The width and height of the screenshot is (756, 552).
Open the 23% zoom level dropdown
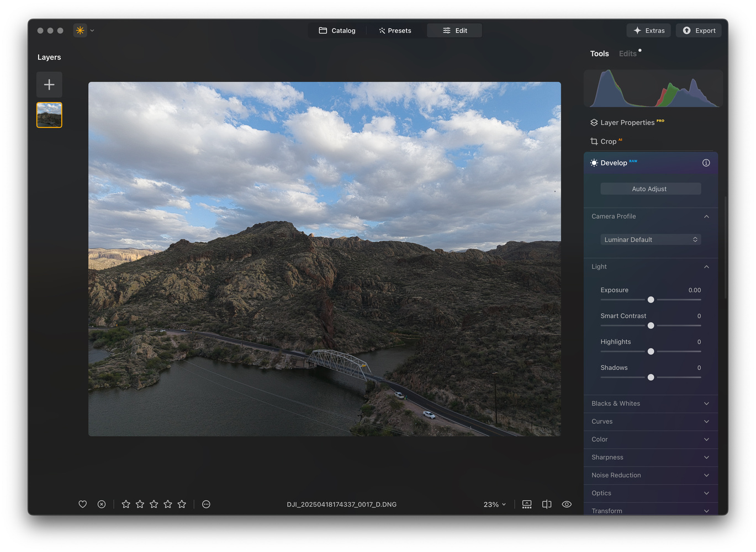tap(494, 505)
